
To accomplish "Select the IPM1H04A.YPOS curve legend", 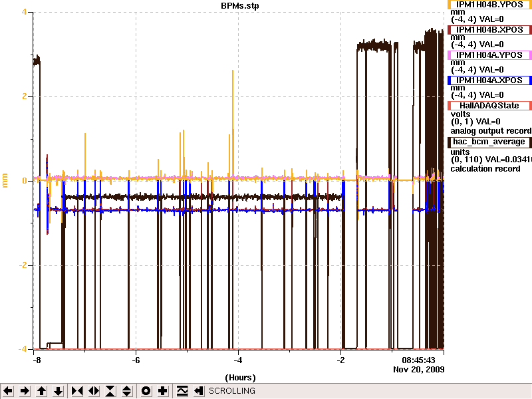I will [489, 55].
